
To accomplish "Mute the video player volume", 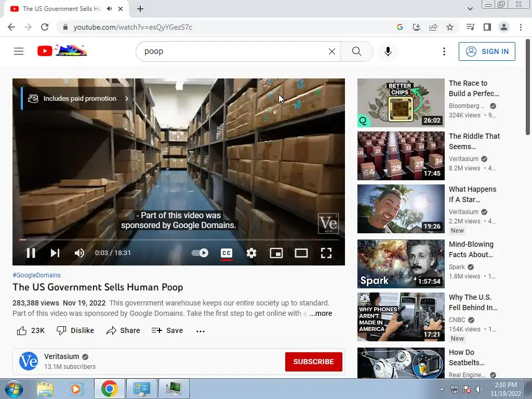I will pyautogui.click(x=79, y=253).
